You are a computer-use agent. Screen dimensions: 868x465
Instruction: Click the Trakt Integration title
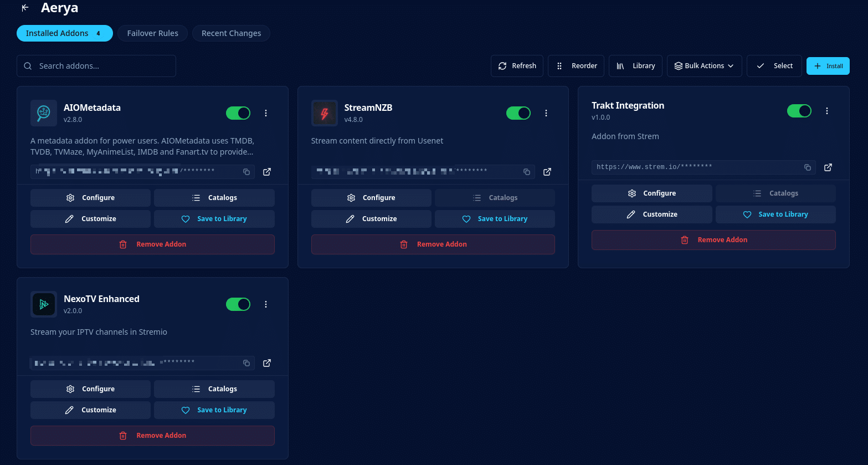point(628,105)
